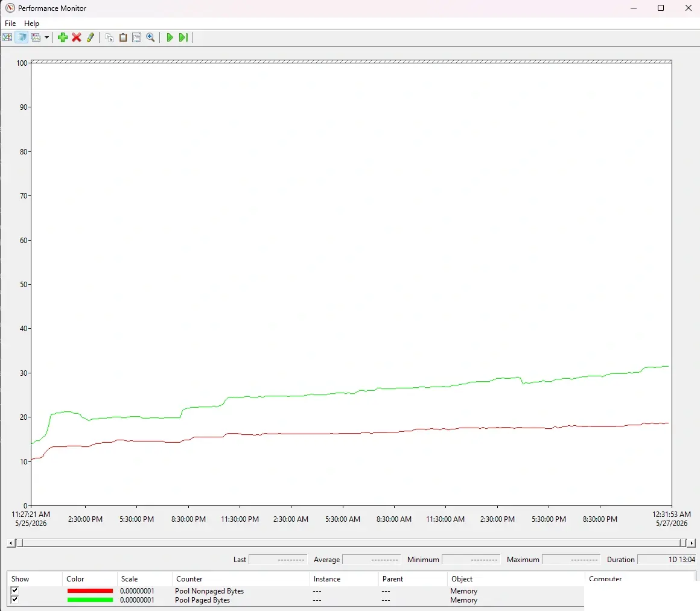Select the Pool Nonpaged Bytes counter row
The image size is (700, 611).
pyautogui.click(x=296, y=591)
